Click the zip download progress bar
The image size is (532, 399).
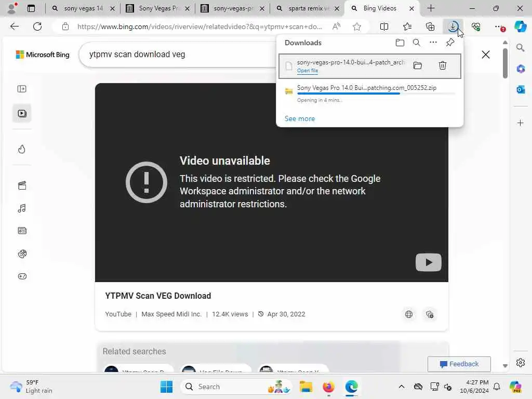[x=376, y=94]
